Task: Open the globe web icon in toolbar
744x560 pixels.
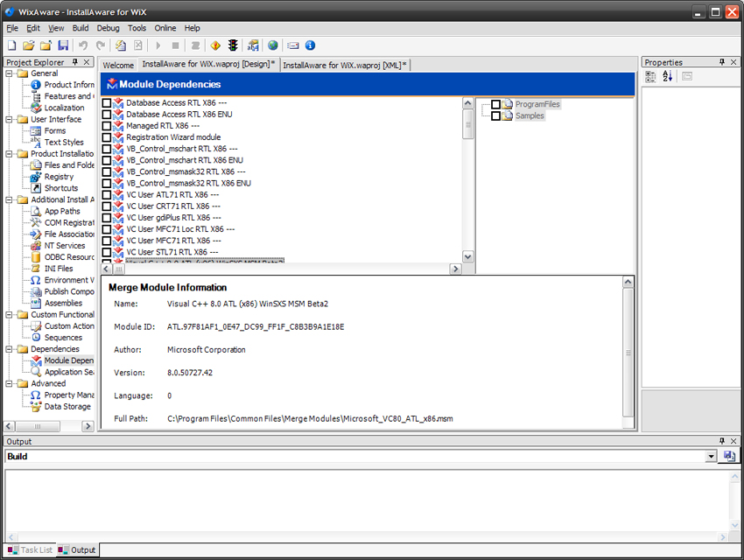Action: tap(273, 45)
